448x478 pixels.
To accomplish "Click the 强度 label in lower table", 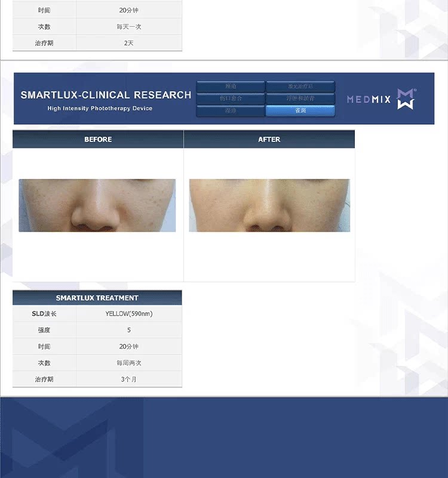I will 44,330.
